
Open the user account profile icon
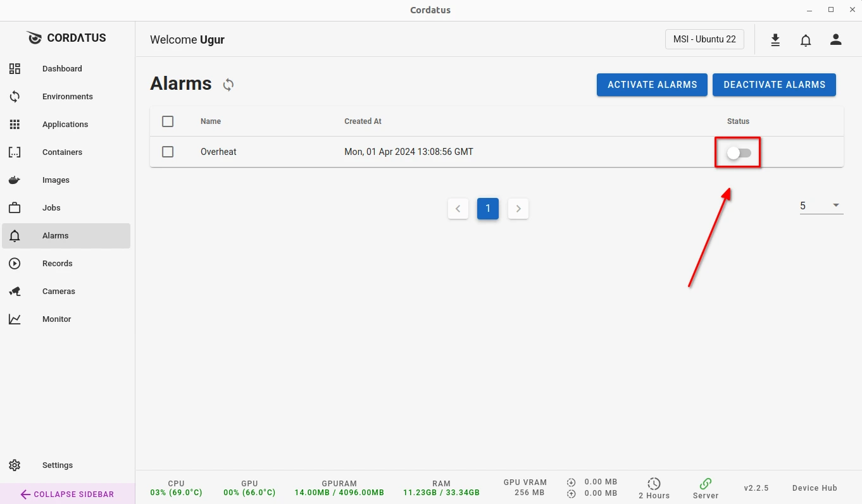tap(836, 40)
